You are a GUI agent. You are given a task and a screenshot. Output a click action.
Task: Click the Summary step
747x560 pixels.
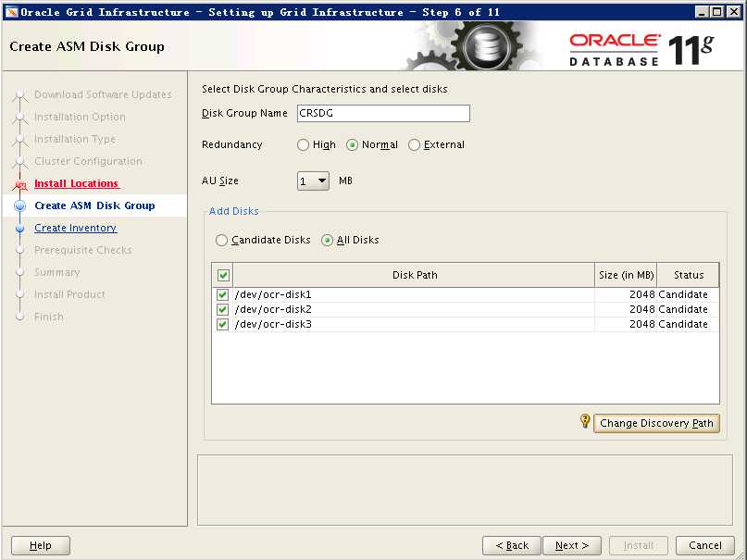pos(57,273)
